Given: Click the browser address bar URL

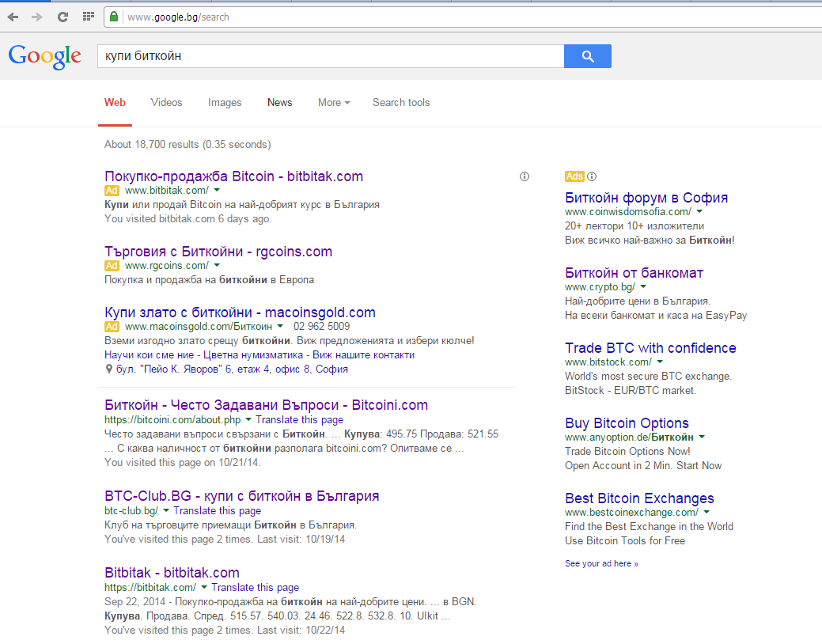Looking at the screenshot, I should tap(178, 17).
